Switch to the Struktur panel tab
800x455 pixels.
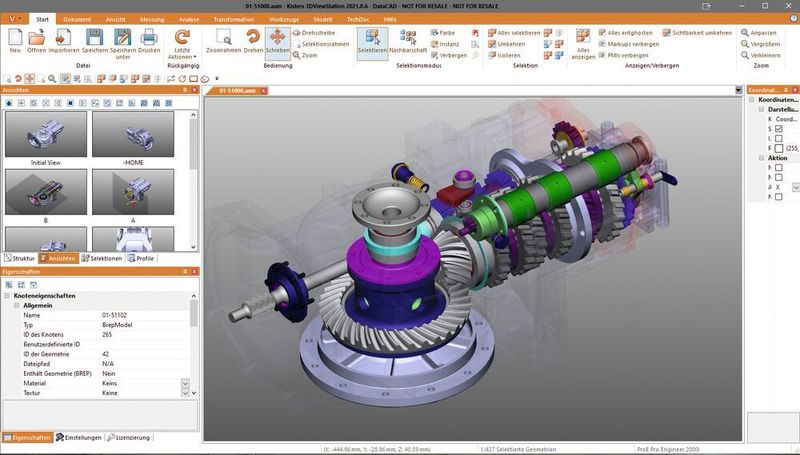pos(21,258)
